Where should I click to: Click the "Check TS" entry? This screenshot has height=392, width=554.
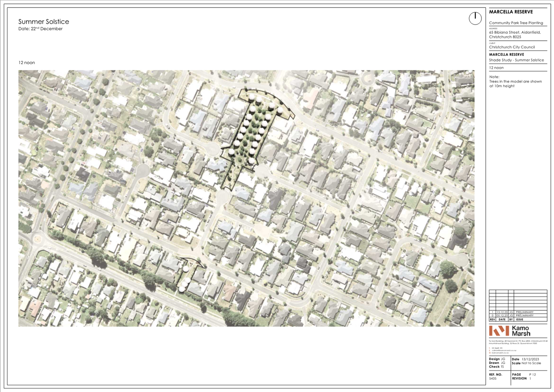tap(496, 367)
